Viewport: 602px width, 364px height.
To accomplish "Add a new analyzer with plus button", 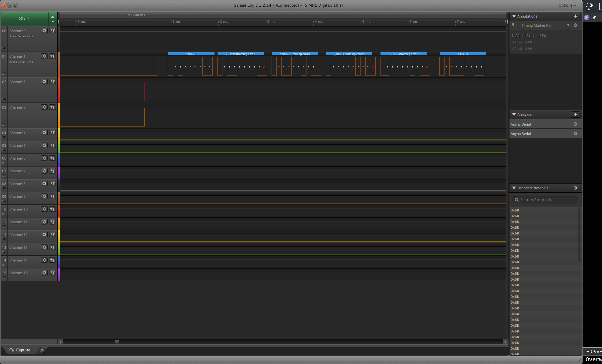I will coord(575,114).
